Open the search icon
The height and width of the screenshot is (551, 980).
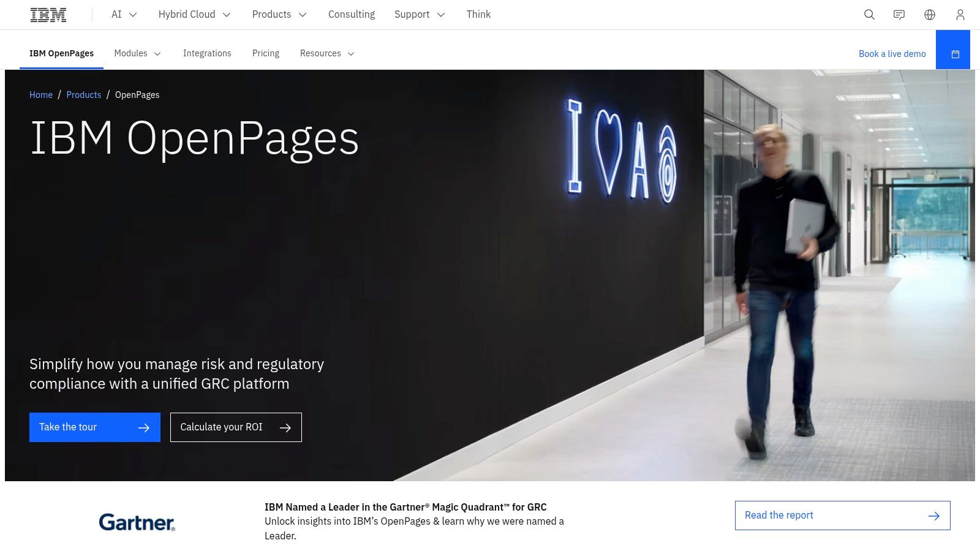[x=869, y=14]
